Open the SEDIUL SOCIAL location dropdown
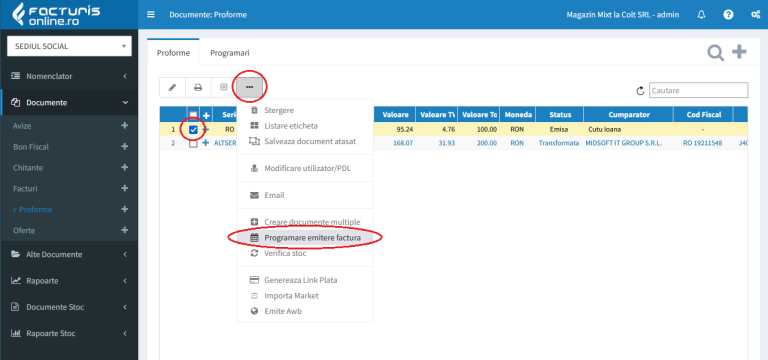This screenshot has height=360, width=768. (x=69, y=46)
